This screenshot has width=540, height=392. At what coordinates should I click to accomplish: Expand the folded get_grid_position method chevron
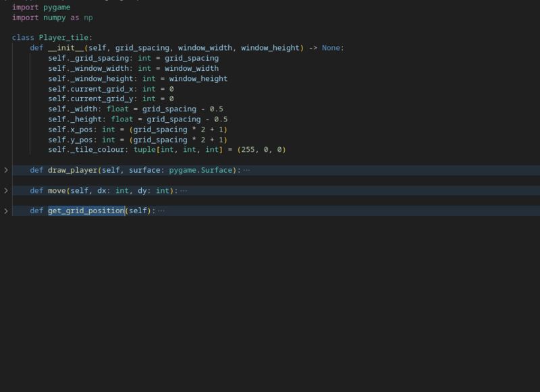click(6, 211)
